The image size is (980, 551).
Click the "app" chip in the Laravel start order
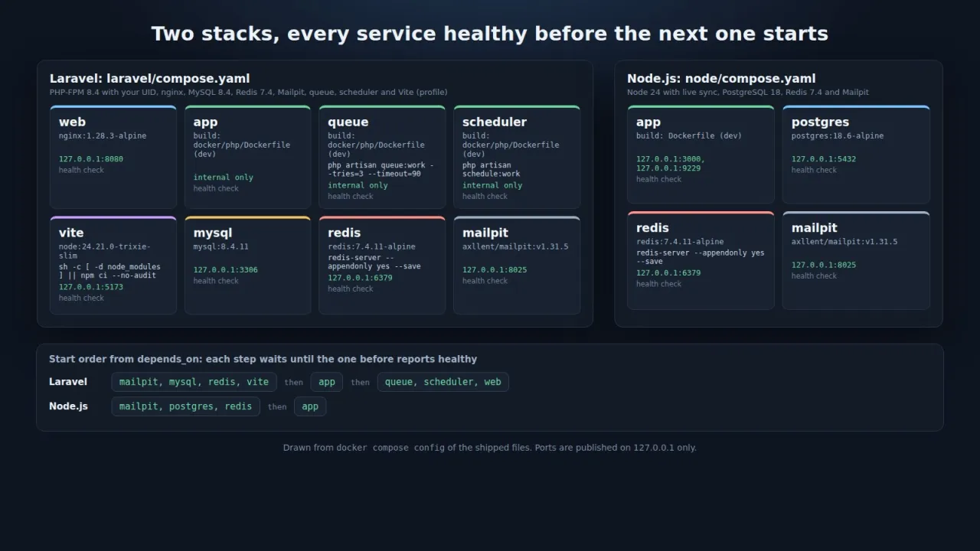pyautogui.click(x=327, y=382)
